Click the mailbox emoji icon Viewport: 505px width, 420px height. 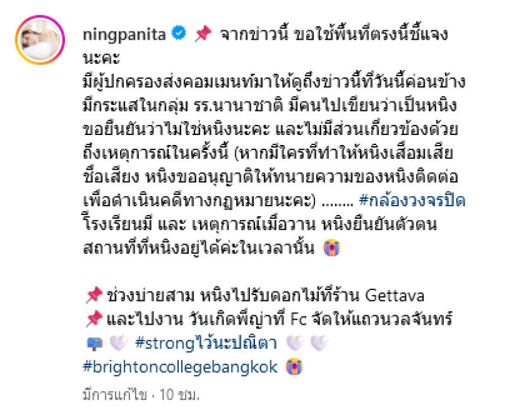pyautogui.click(x=95, y=344)
